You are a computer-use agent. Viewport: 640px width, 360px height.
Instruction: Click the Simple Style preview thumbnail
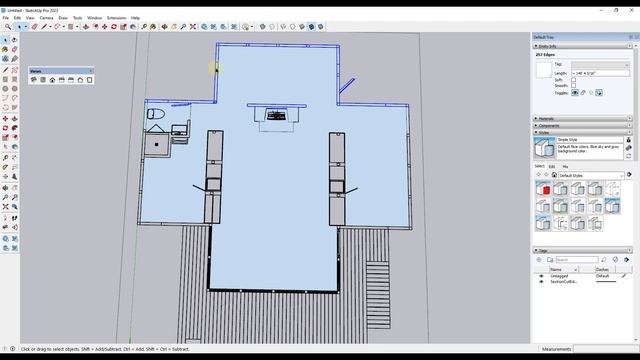[544, 148]
